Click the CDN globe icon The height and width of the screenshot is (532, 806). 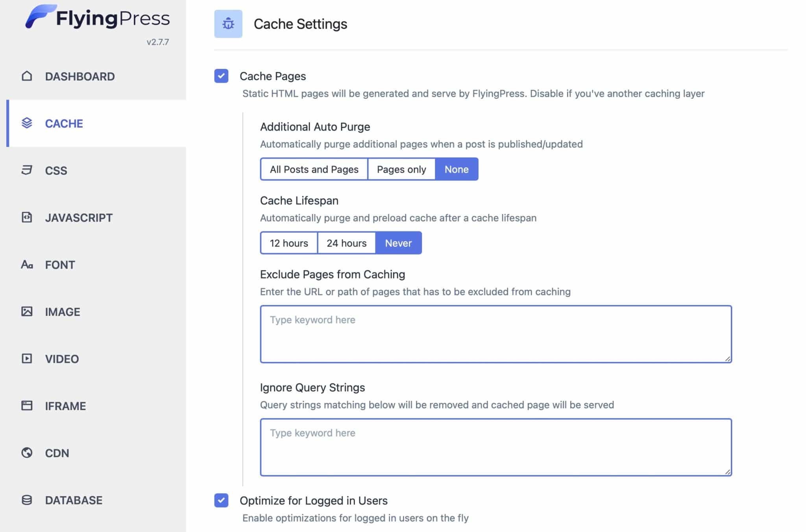click(x=27, y=453)
